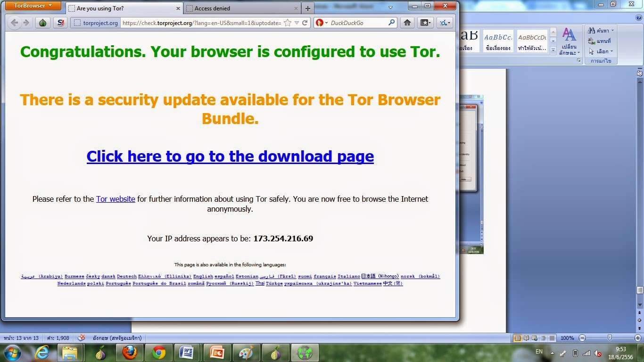Click the Word Find binoculars icon
Image resolution: width=644 pixels, height=362 pixels.
(592, 31)
